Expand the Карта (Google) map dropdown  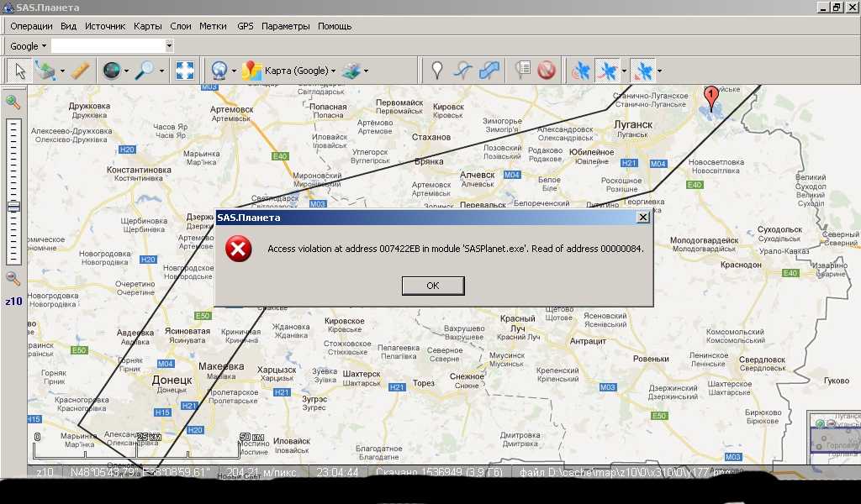334,71
